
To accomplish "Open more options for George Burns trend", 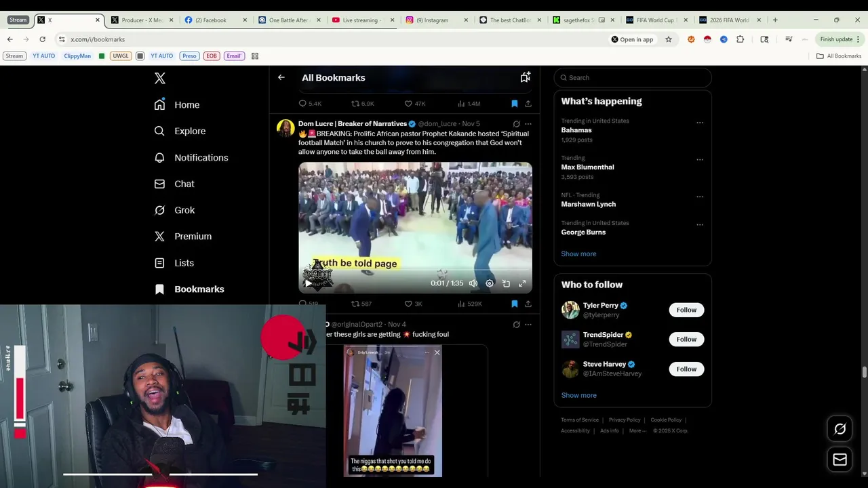I will point(700,224).
